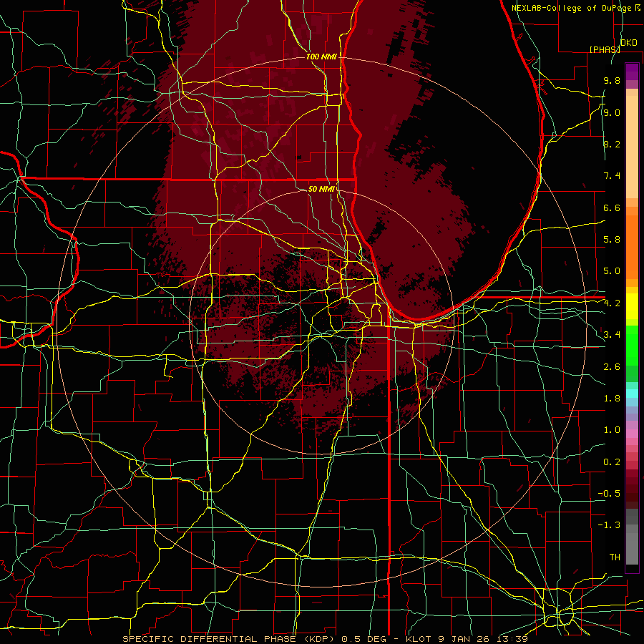The width and height of the screenshot is (644, 644).
Task: Pick the bright yellow band of color bar
Action: pyautogui.click(x=632, y=306)
